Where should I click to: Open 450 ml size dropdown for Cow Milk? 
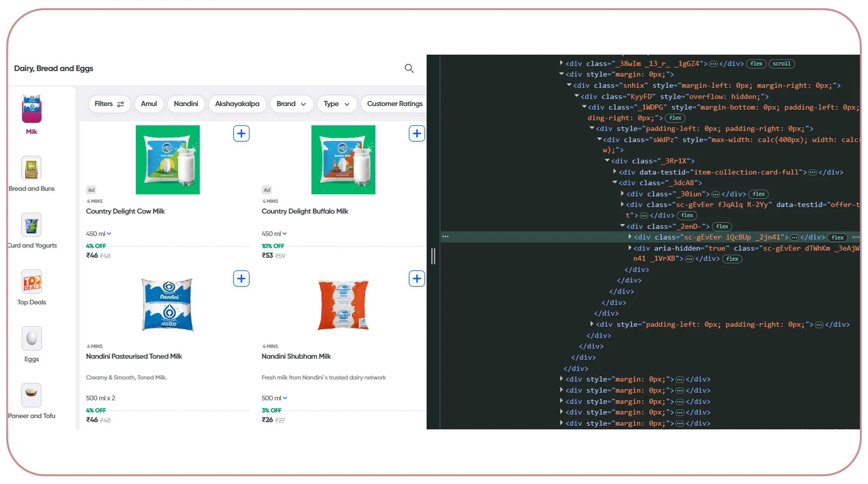pyautogui.click(x=99, y=234)
